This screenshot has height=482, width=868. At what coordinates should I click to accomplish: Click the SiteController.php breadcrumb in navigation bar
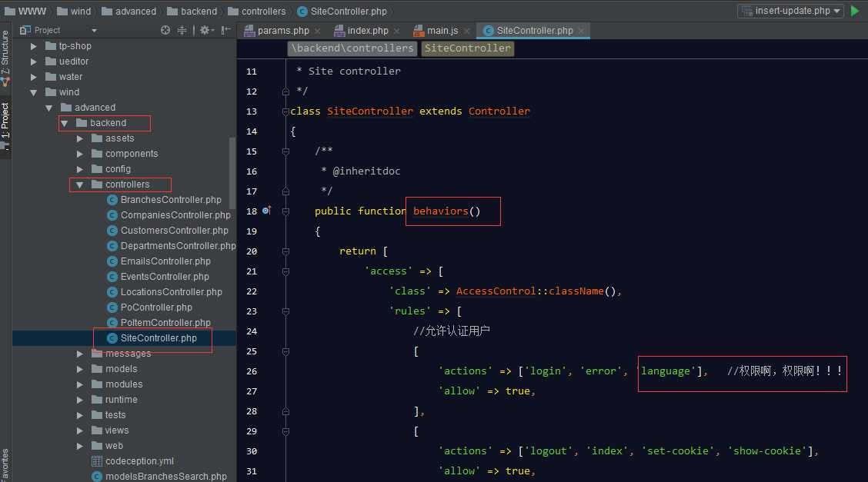click(342, 11)
